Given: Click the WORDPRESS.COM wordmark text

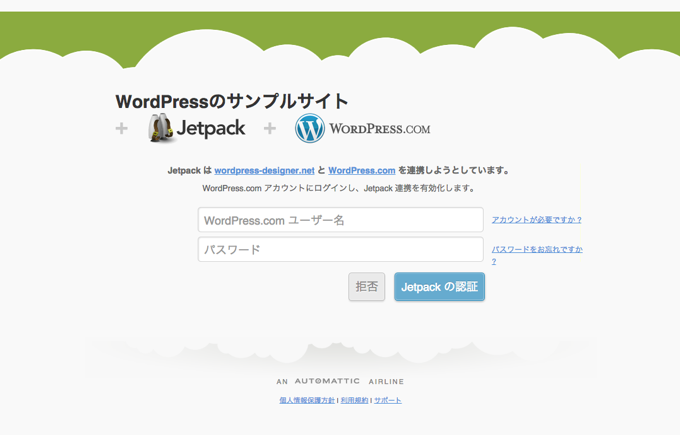Looking at the screenshot, I should 379,129.
